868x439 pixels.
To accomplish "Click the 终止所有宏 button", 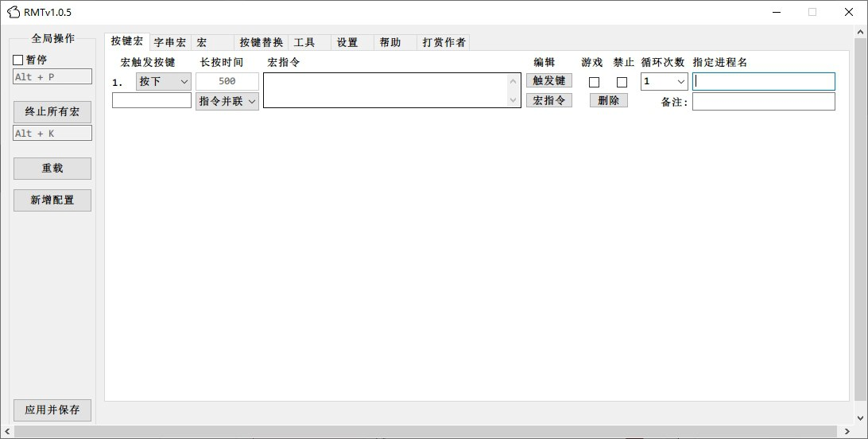I will pyautogui.click(x=52, y=112).
